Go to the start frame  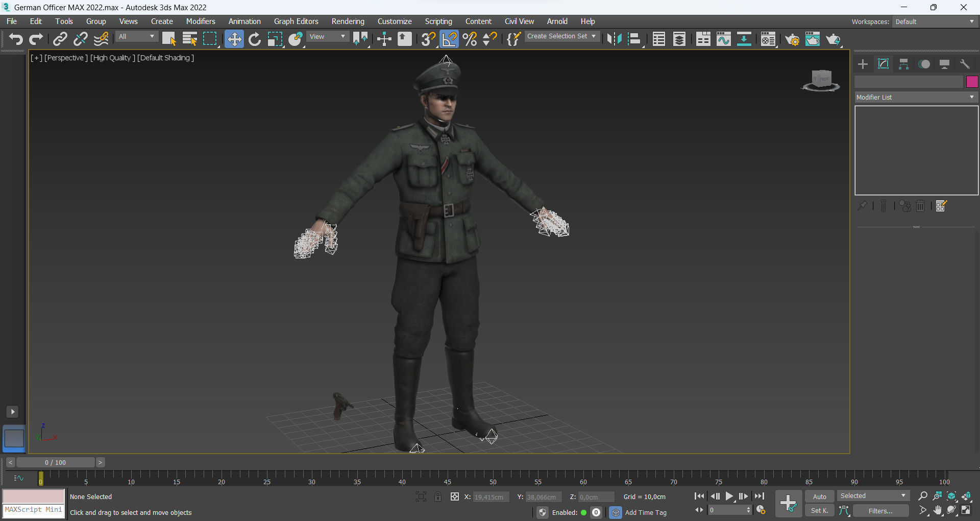coord(700,496)
